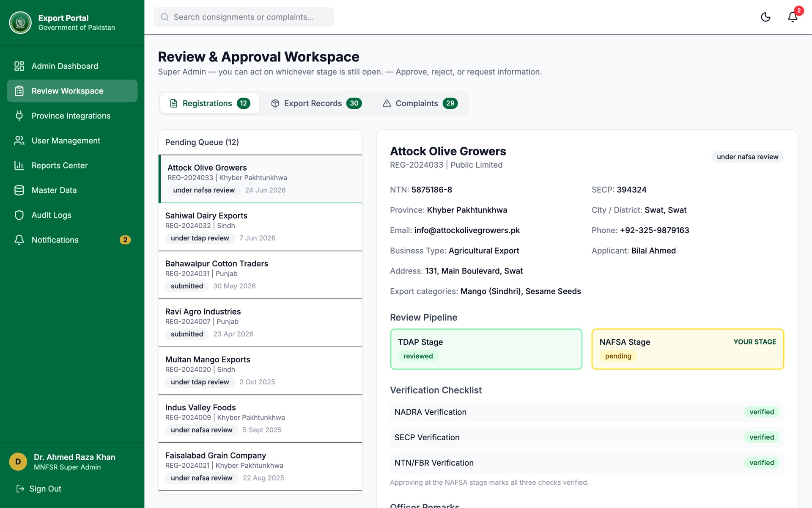Screen dimensions: 812x508
Task: Click the TDAP Stage reviewed card
Action: tap(486, 349)
